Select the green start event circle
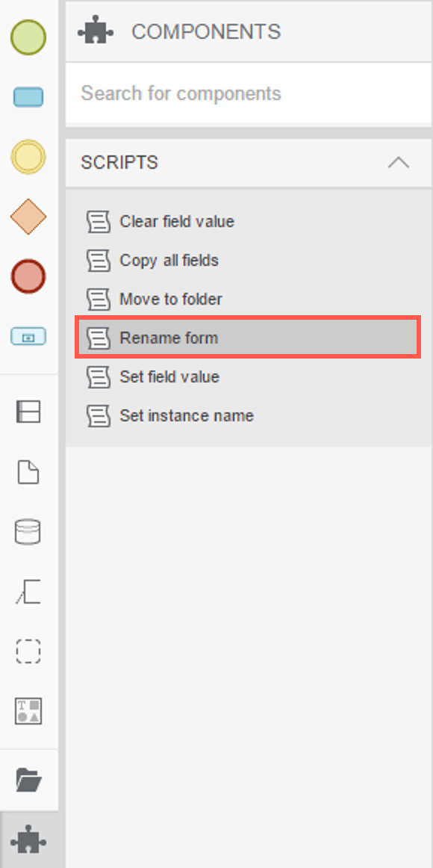The height and width of the screenshot is (868, 433). tap(28, 37)
